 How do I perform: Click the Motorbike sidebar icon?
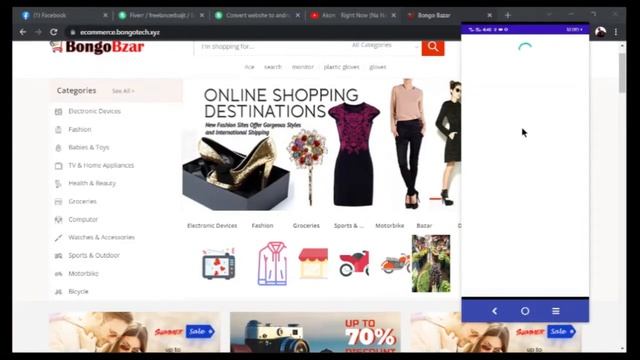tap(58, 273)
